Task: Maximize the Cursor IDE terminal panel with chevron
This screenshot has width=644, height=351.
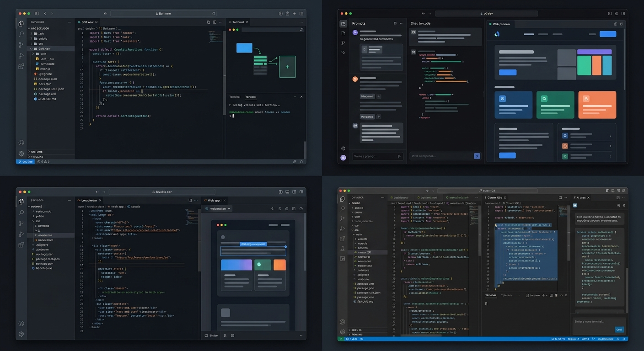Action: (x=561, y=295)
